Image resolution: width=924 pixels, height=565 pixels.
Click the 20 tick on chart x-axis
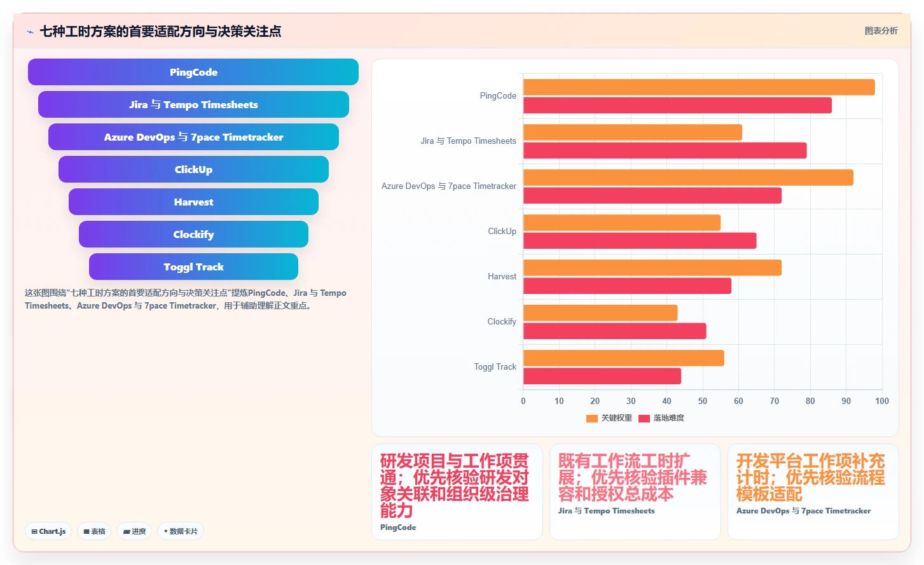(595, 401)
